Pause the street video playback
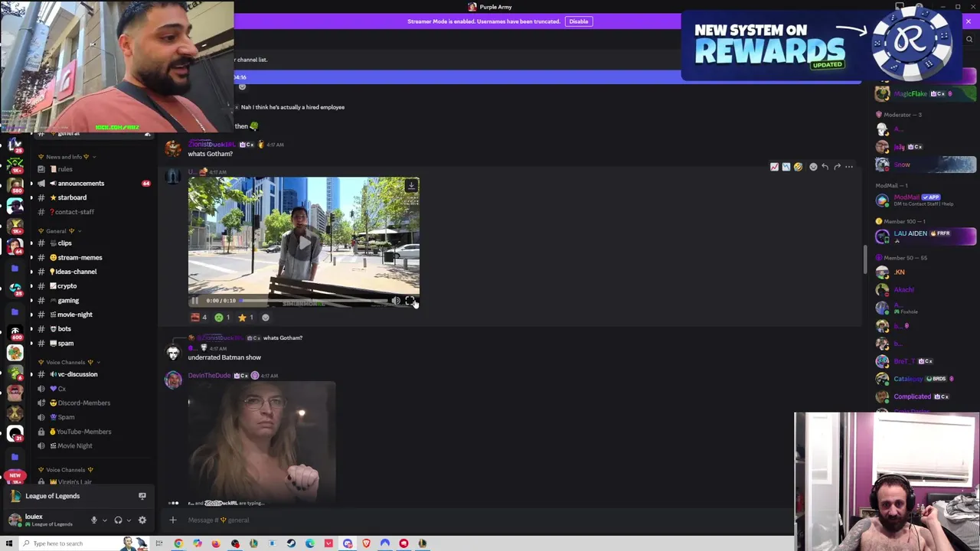The width and height of the screenshot is (980, 551). click(194, 301)
